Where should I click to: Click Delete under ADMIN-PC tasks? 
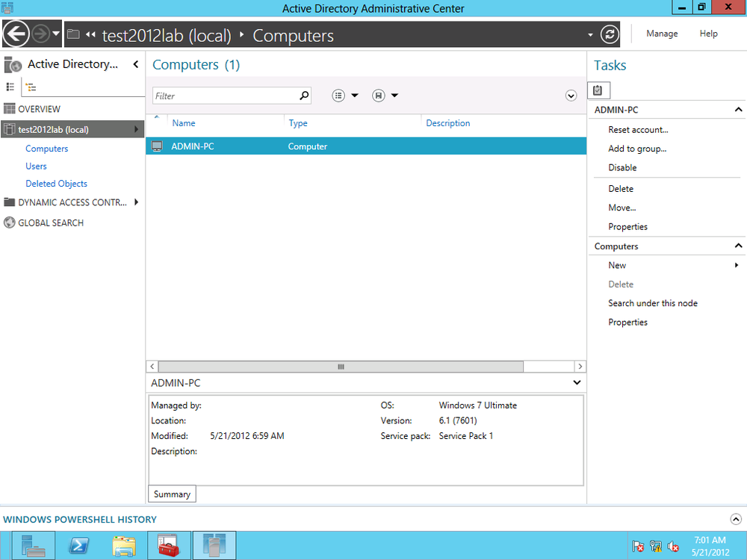click(x=621, y=189)
